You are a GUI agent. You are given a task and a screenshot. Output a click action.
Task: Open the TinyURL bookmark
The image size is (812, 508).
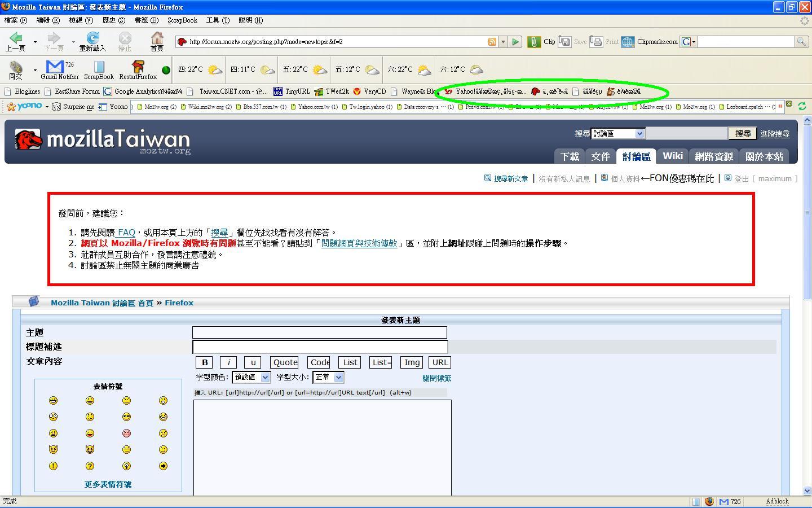tap(292, 91)
